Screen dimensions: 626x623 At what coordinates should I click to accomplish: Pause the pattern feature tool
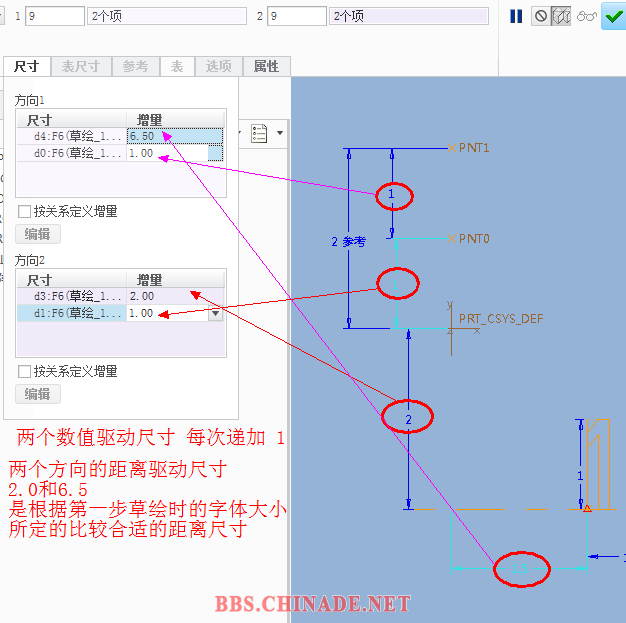(516, 16)
